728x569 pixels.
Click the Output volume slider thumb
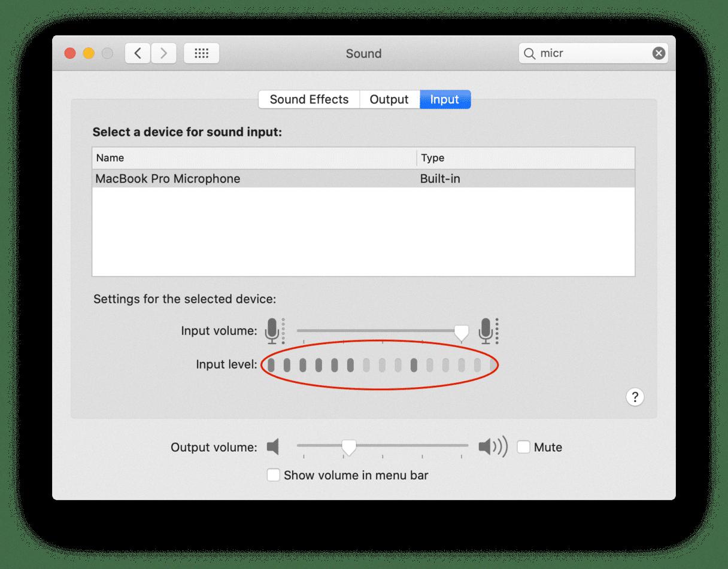[x=348, y=448]
